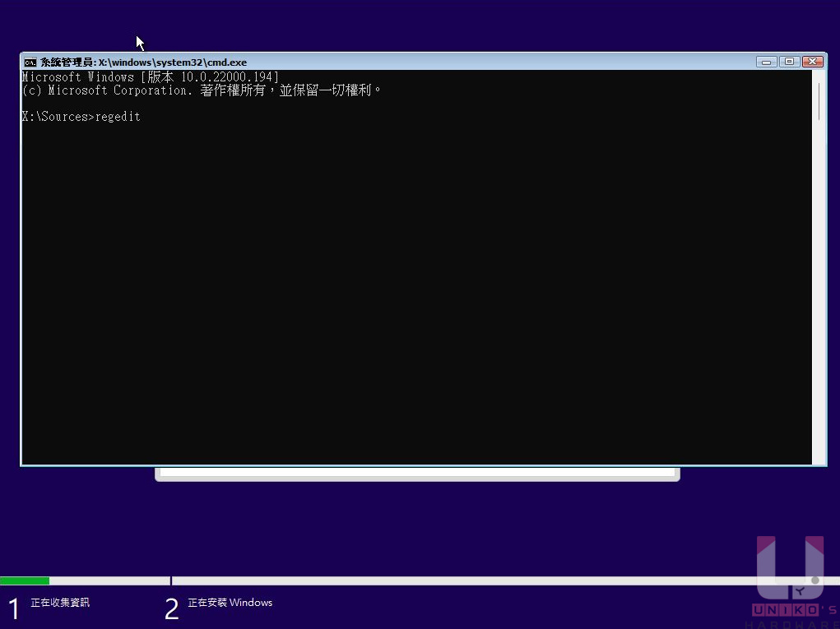Click the 'X:\Sources>regedit' command line
840x629 pixels.
tap(81, 116)
